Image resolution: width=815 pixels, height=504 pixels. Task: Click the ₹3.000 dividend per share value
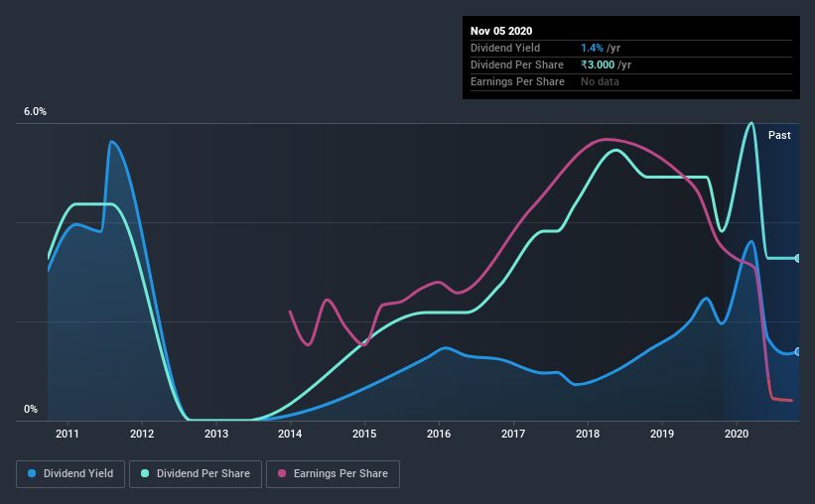pos(598,64)
